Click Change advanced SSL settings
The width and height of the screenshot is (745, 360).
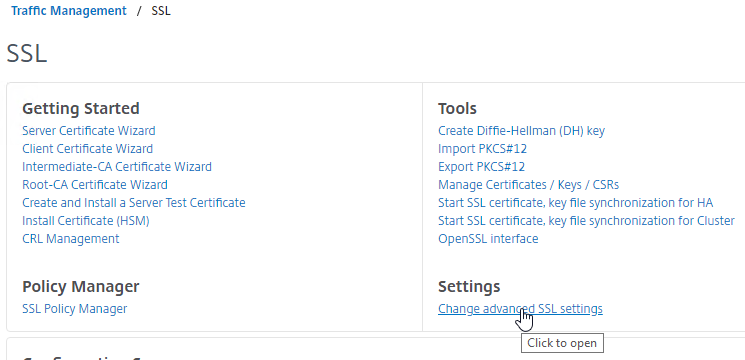(x=520, y=309)
